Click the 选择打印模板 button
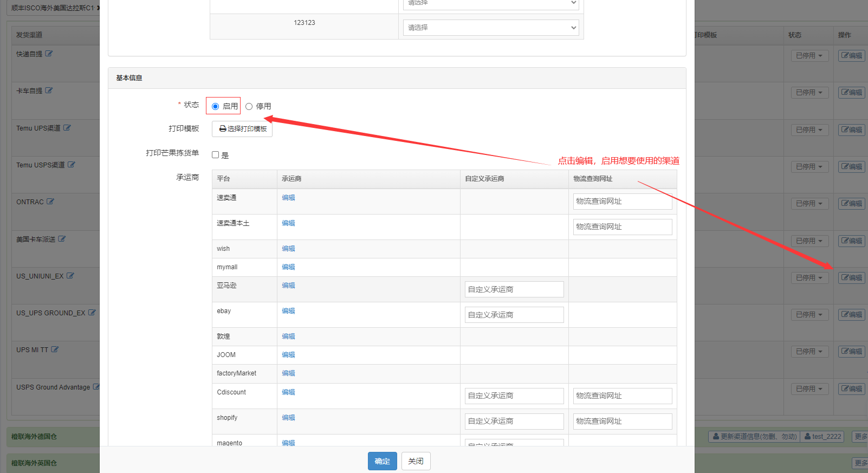Image resolution: width=868 pixels, height=473 pixels. [242, 129]
